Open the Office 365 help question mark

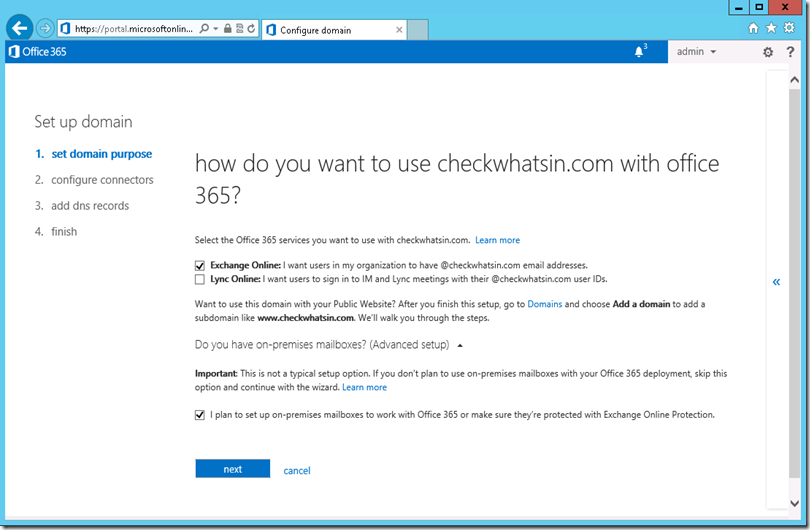pyautogui.click(x=790, y=52)
